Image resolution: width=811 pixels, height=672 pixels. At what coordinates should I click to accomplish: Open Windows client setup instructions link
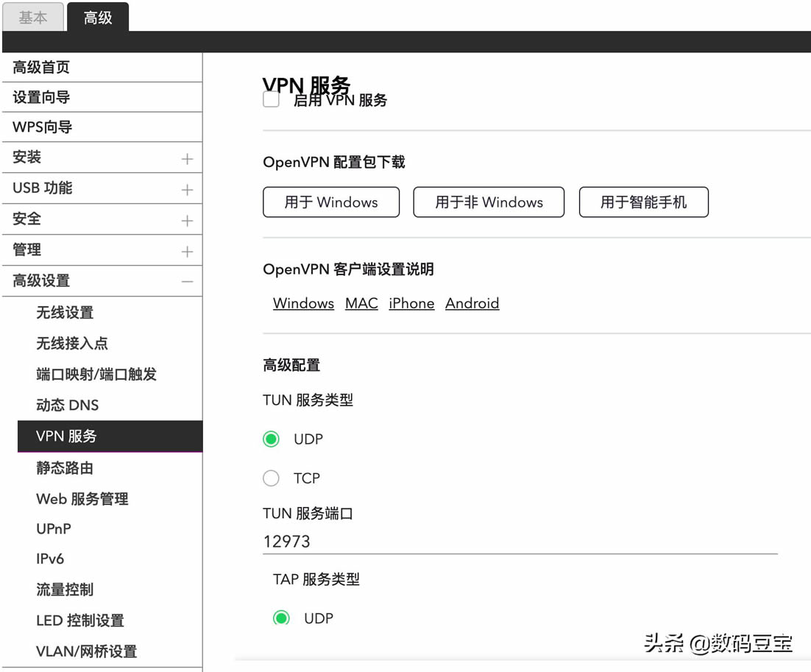pos(304,303)
